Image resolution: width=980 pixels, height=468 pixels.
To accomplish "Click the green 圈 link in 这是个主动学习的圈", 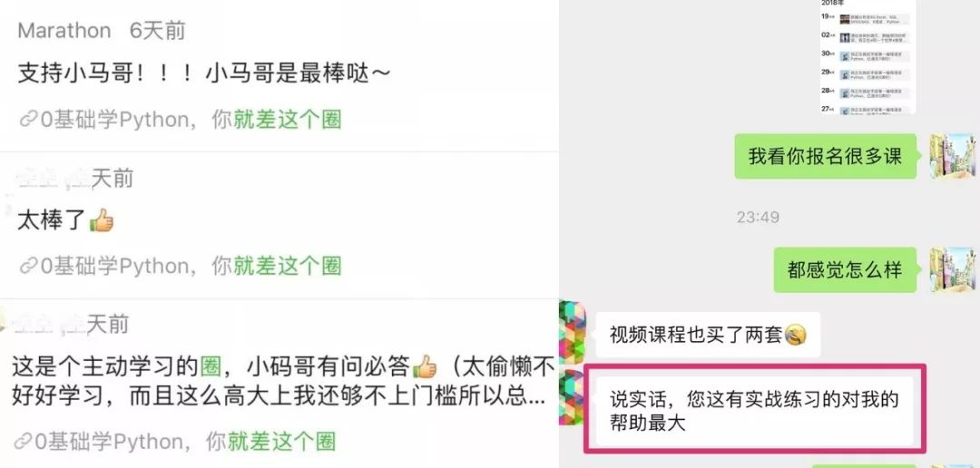I will (x=211, y=366).
